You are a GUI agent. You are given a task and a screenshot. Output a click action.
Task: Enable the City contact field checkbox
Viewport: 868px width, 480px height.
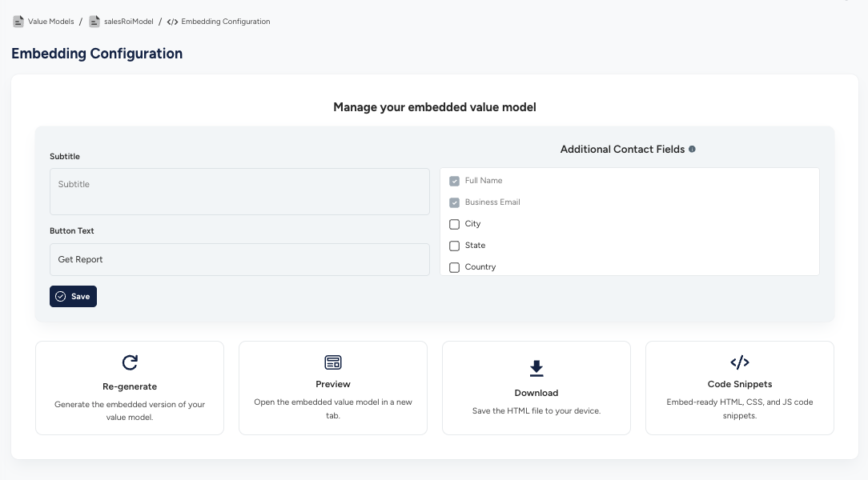(455, 224)
